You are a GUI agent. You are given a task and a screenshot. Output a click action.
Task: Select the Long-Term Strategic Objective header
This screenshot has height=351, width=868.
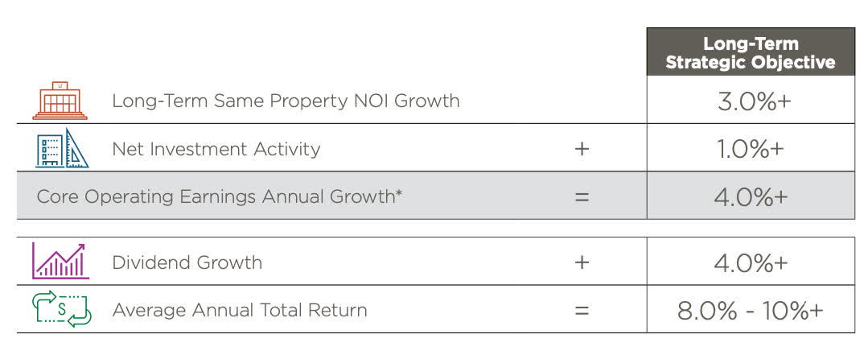click(x=751, y=52)
